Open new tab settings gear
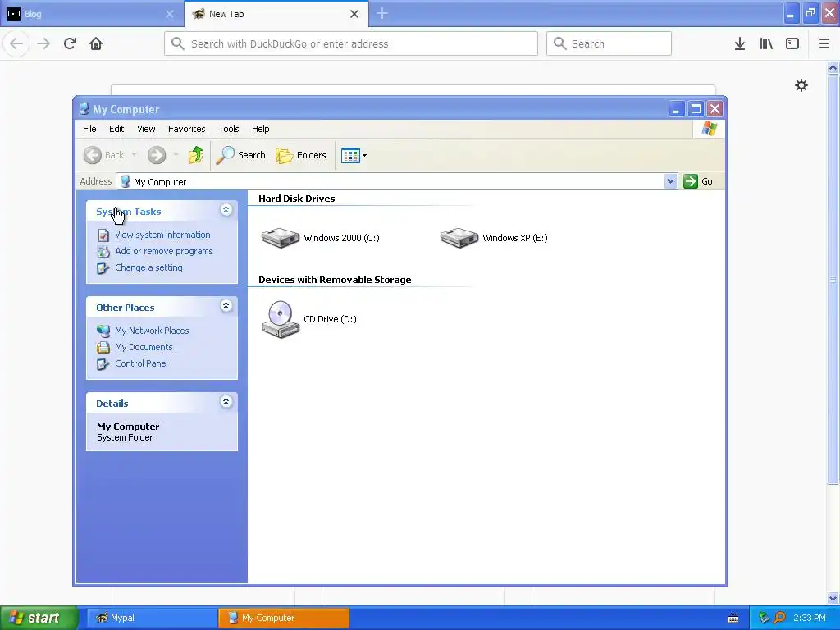 pyautogui.click(x=801, y=85)
